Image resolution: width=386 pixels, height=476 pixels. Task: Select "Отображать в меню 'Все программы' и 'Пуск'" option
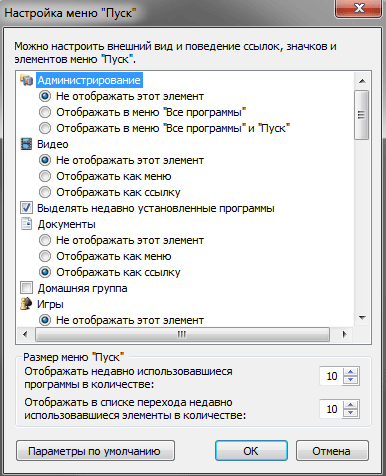45,128
